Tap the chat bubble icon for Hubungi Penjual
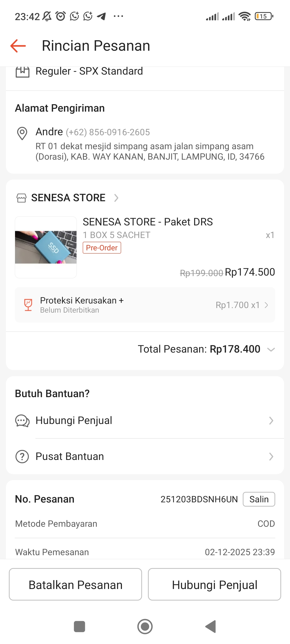The width and height of the screenshot is (290, 644). 22,420
